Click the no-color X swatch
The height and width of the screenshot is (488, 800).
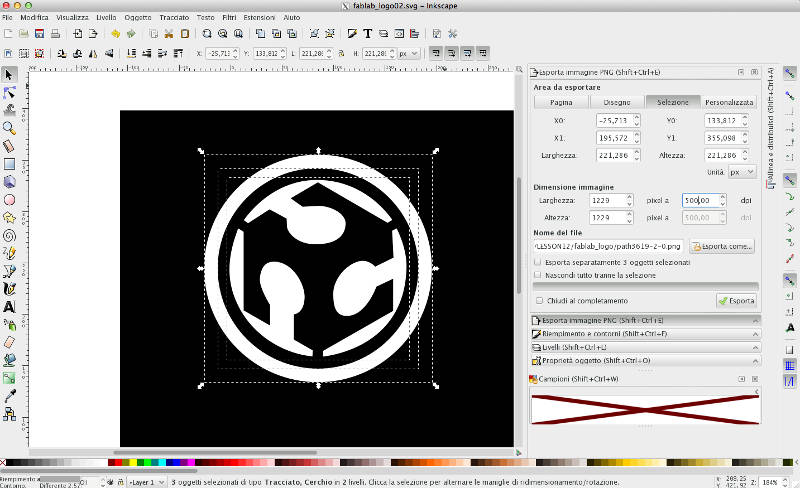coord(3,462)
